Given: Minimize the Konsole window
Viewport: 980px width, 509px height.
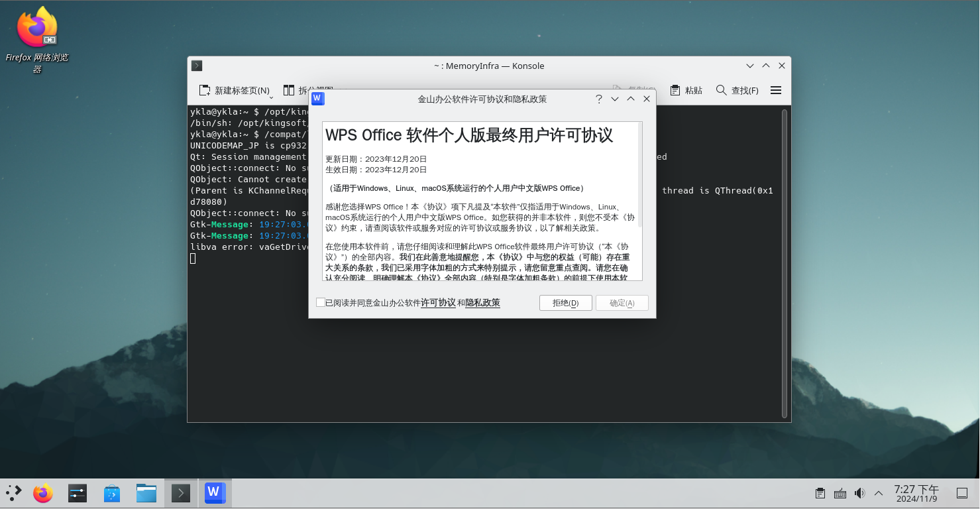Looking at the screenshot, I should [x=750, y=66].
